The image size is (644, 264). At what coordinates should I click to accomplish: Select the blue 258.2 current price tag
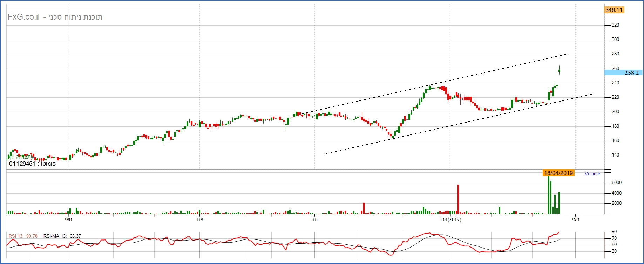tap(623, 73)
